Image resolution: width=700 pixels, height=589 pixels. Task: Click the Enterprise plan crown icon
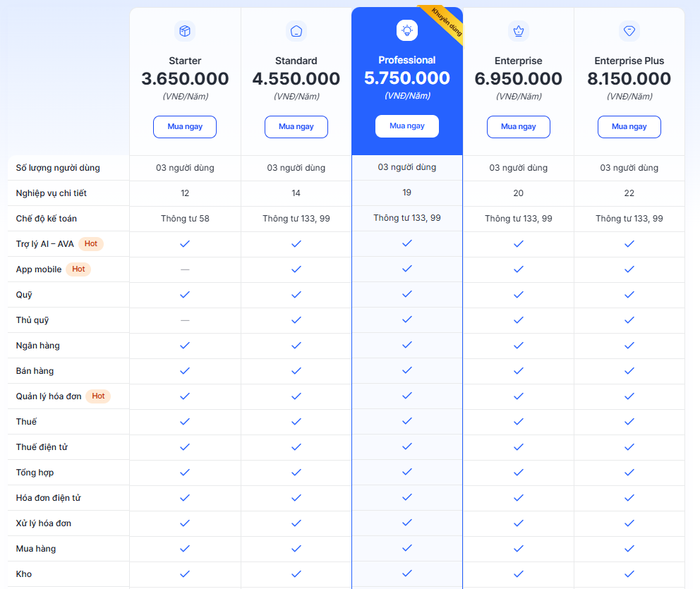pyautogui.click(x=519, y=31)
